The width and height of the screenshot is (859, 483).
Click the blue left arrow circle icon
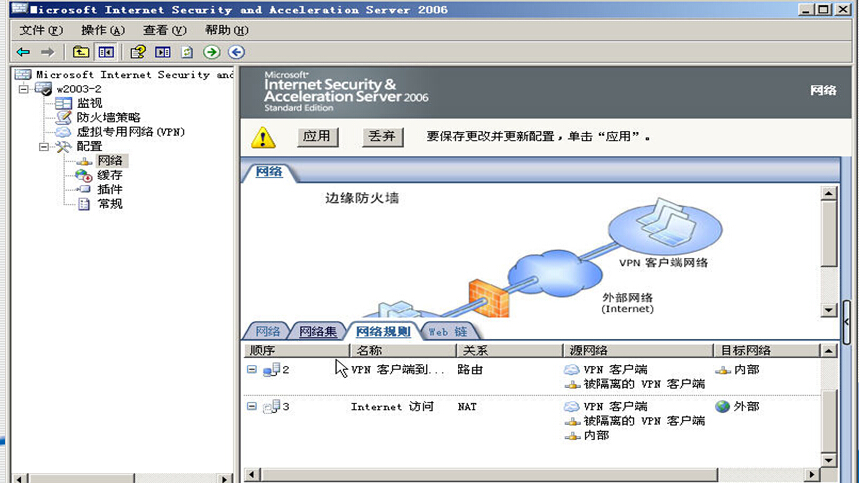point(236,52)
